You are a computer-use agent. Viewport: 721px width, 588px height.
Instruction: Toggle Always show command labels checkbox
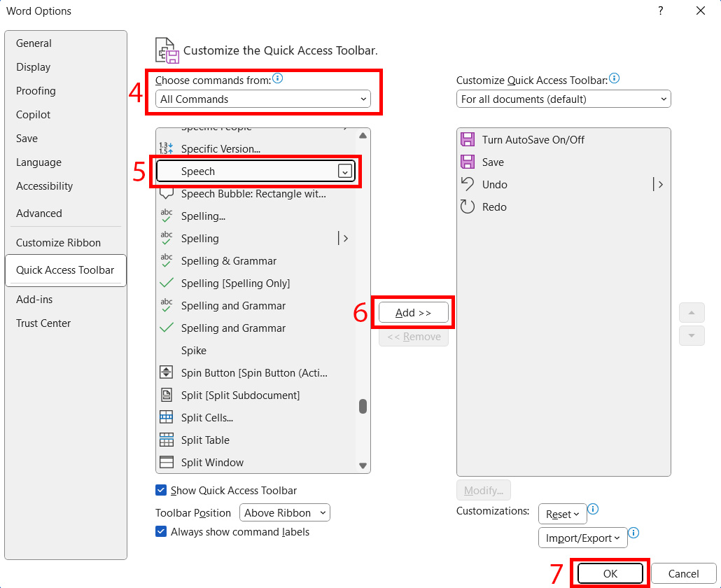(x=161, y=531)
